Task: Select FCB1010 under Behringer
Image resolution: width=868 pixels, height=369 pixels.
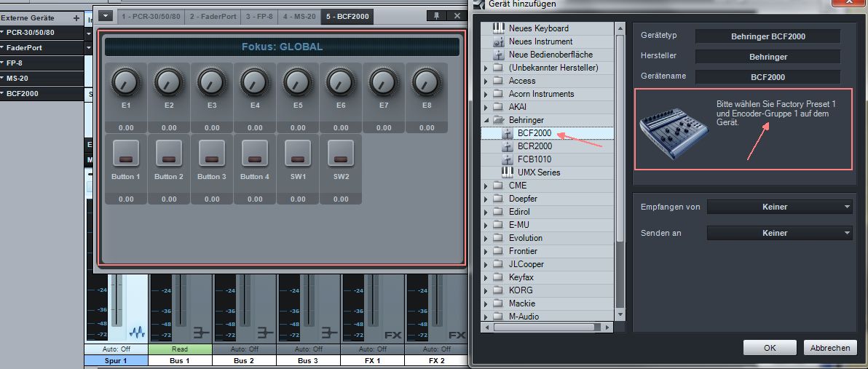Action: (x=534, y=159)
